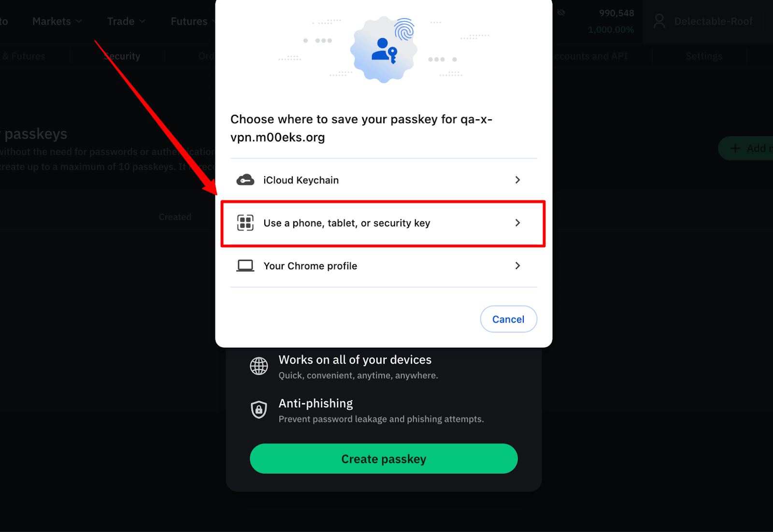Click the globe icon beside Works on all devices
The height and width of the screenshot is (532, 773).
[259, 366]
